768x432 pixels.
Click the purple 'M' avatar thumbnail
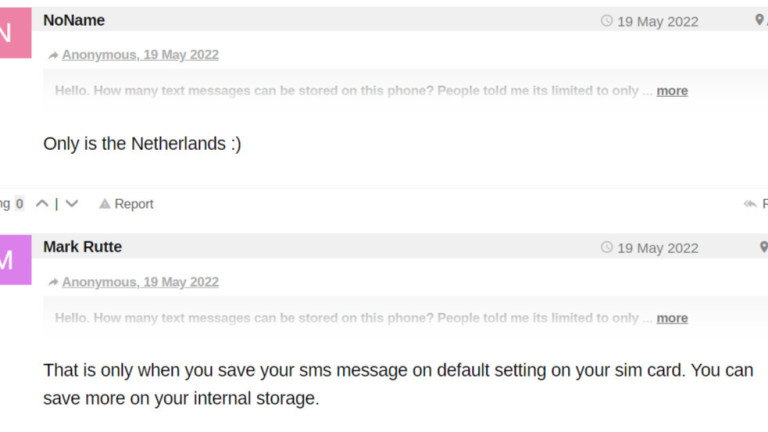(14, 259)
